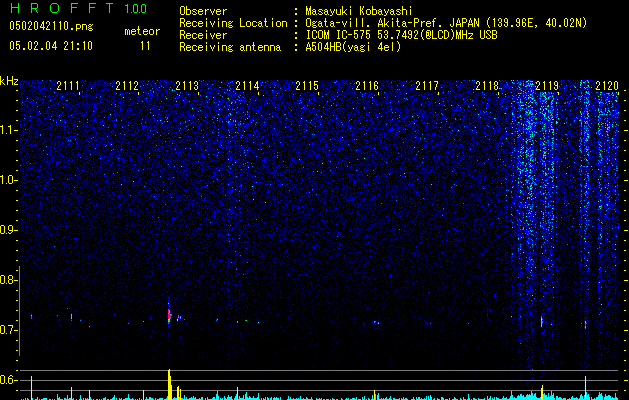Click the 2119 time marker

547,86
